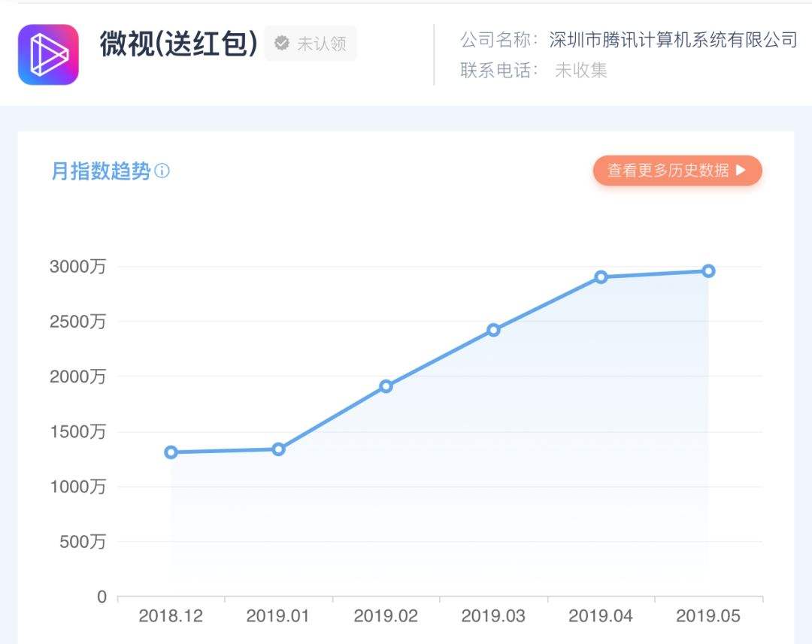Select the 2018.12 data point on chart

pyautogui.click(x=171, y=452)
